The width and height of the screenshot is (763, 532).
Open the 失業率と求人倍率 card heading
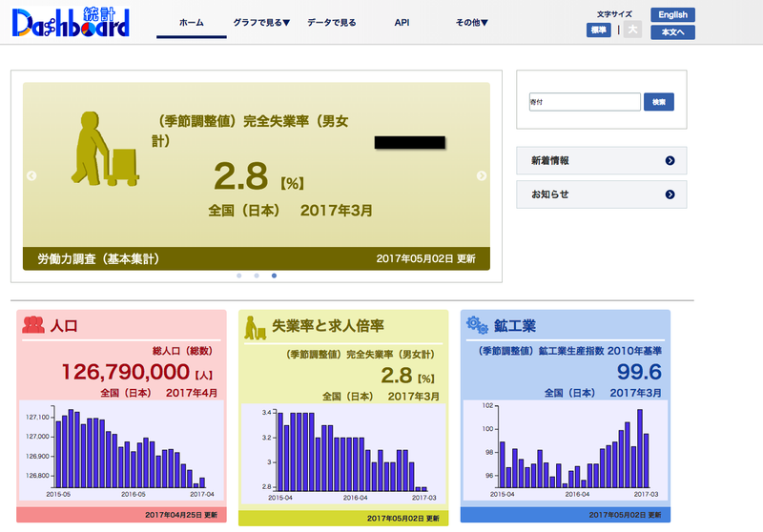coord(328,325)
